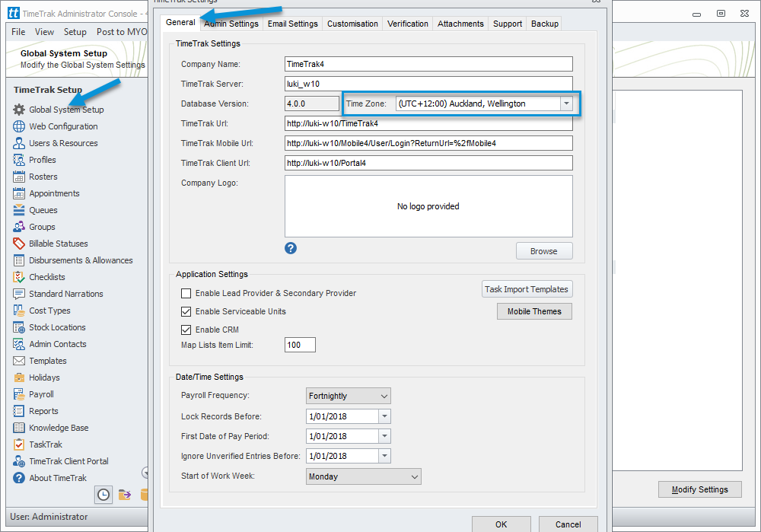
Task: Open First Date of Pay Period date picker
Action: pos(384,436)
